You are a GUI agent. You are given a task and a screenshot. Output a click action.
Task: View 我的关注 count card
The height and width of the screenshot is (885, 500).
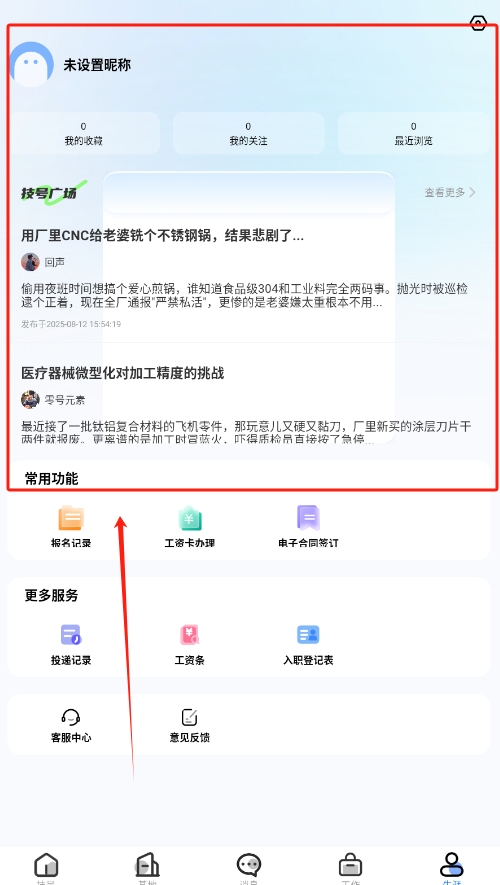pyautogui.click(x=248, y=133)
